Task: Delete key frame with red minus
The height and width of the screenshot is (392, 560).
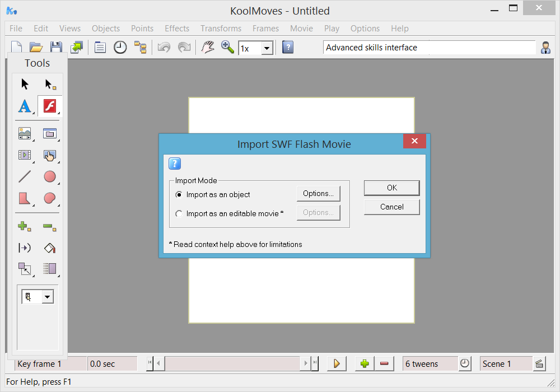Action: pyautogui.click(x=384, y=363)
